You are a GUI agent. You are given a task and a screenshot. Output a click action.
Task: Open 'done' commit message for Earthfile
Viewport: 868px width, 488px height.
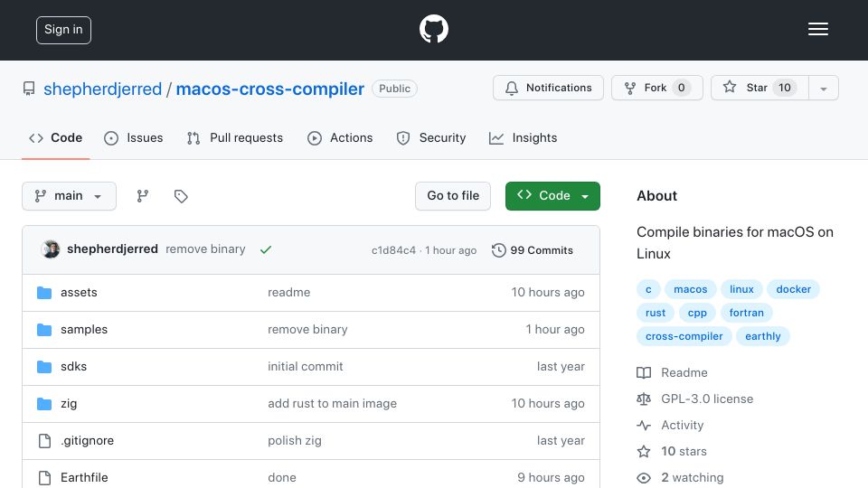(x=282, y=477)
